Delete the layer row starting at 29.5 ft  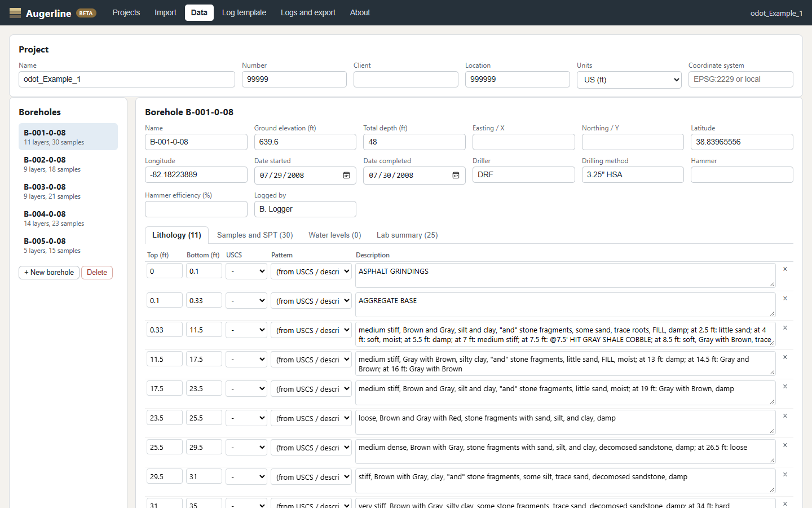coord(785,475)
